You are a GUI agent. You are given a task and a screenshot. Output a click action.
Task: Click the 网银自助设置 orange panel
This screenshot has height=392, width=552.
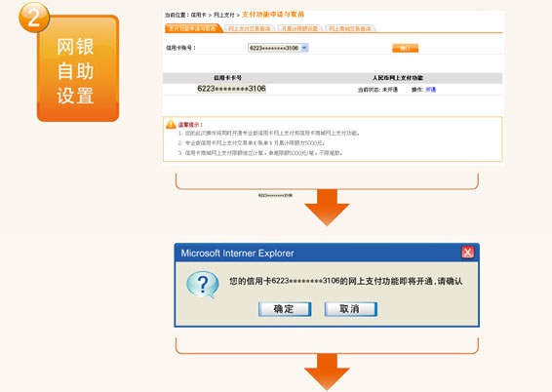point(78,69)
